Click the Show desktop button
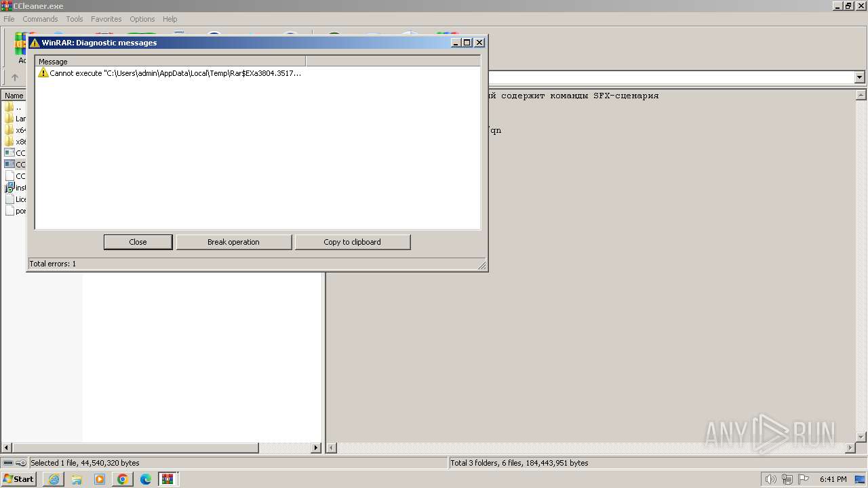 coord(861,479)
